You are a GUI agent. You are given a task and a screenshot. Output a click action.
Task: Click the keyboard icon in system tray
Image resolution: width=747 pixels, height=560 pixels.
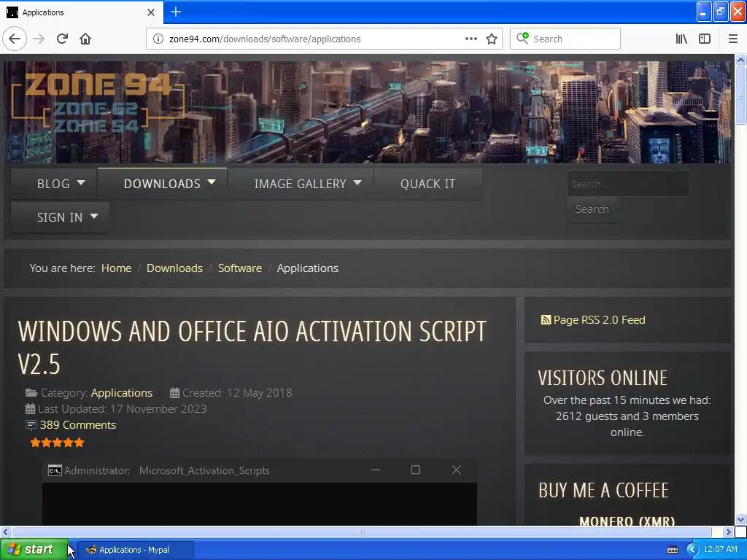click(672, 550)
